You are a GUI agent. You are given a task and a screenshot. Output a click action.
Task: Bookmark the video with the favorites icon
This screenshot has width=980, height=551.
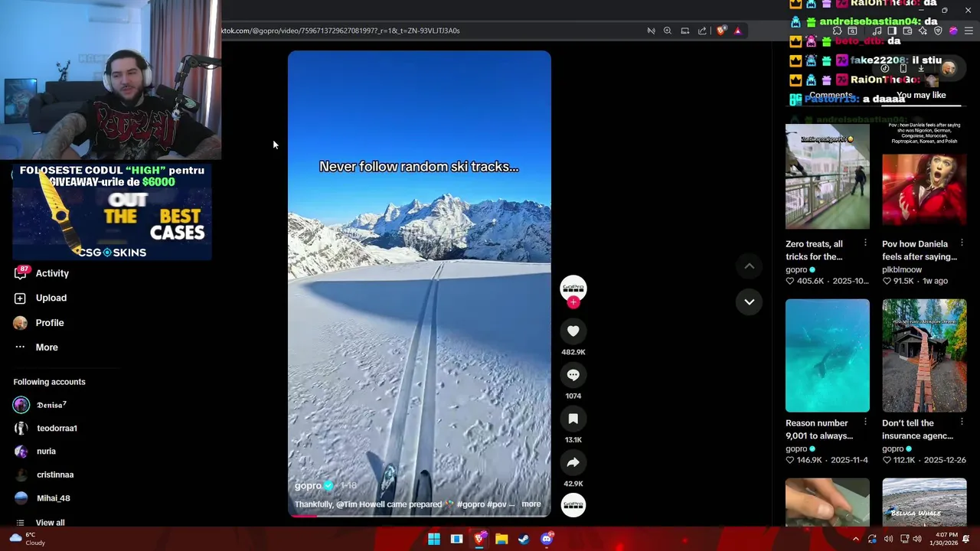[573, 419]
